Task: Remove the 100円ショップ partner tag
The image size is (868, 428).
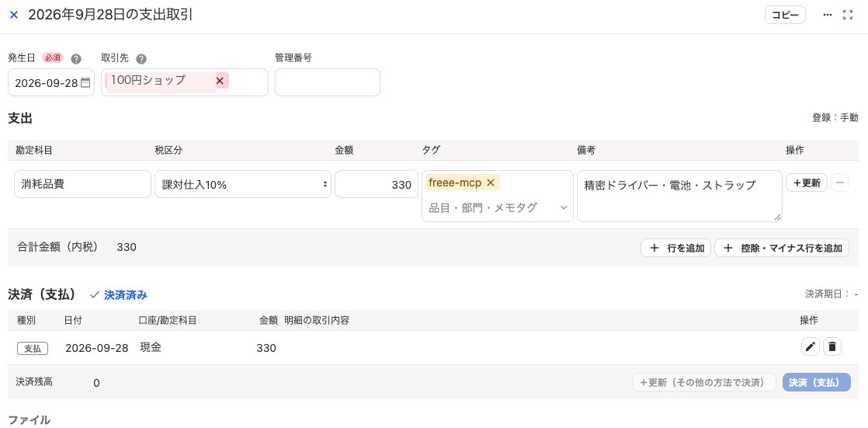Action: pyautogui.click(x=220, y=81)
